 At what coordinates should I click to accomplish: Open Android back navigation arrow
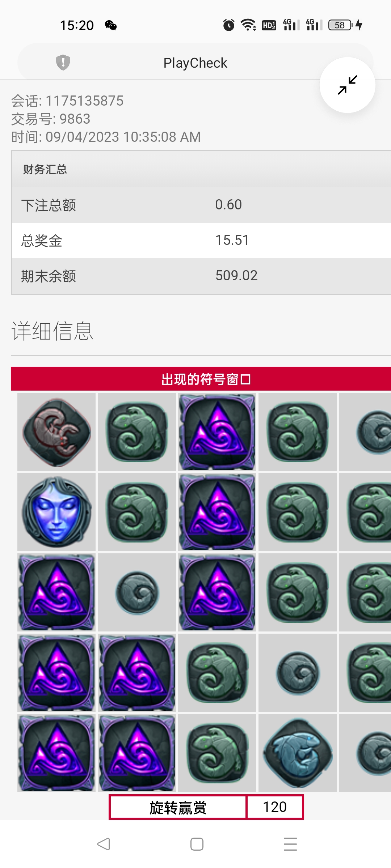(x=104, y=844)
